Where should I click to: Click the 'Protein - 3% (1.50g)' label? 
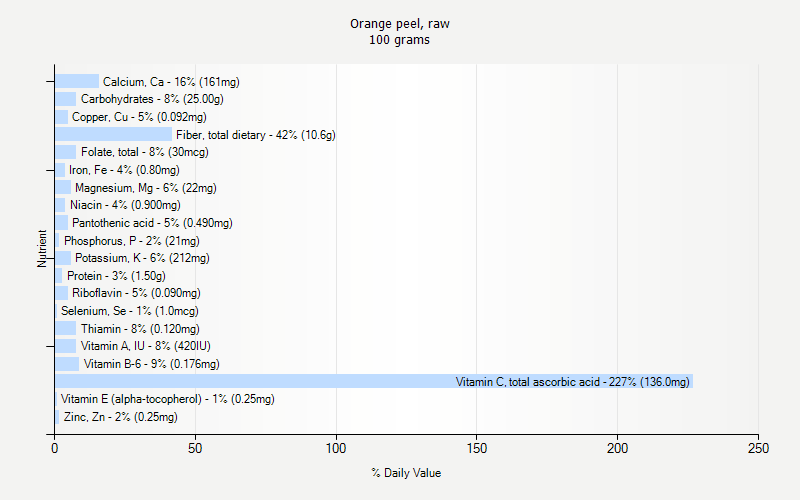click(x=116, y=276)
